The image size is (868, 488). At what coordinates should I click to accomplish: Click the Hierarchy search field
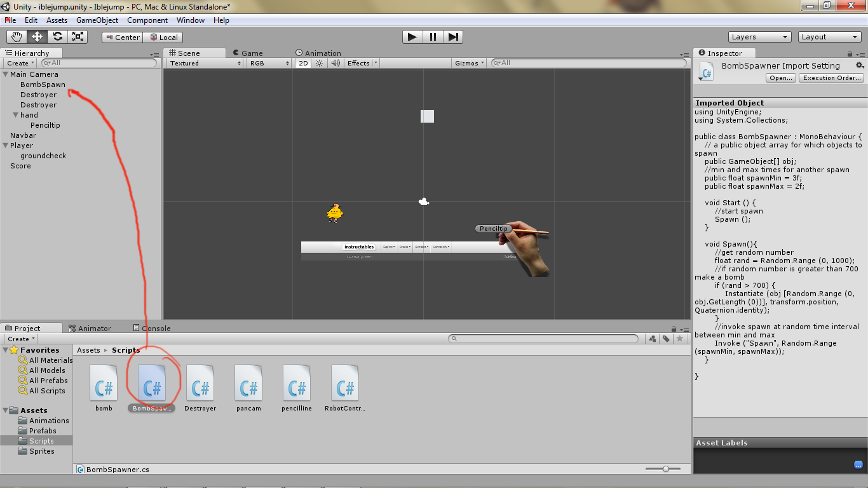pos(98,63)
